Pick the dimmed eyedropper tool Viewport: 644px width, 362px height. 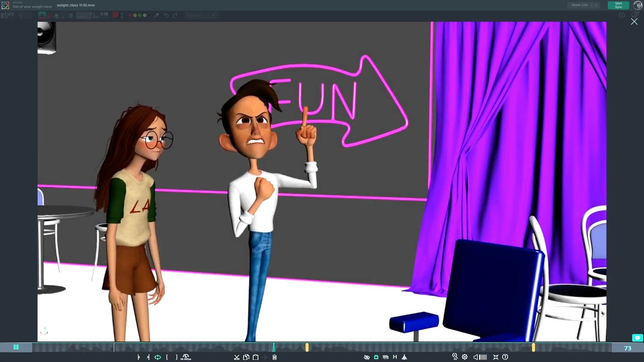point(156,16)
